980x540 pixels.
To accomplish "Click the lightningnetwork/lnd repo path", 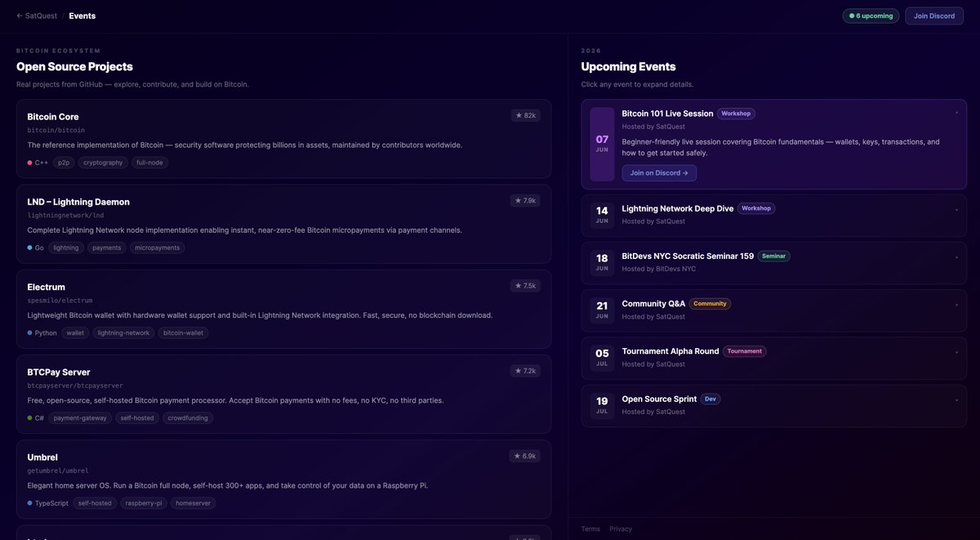I will coord(65,215).
